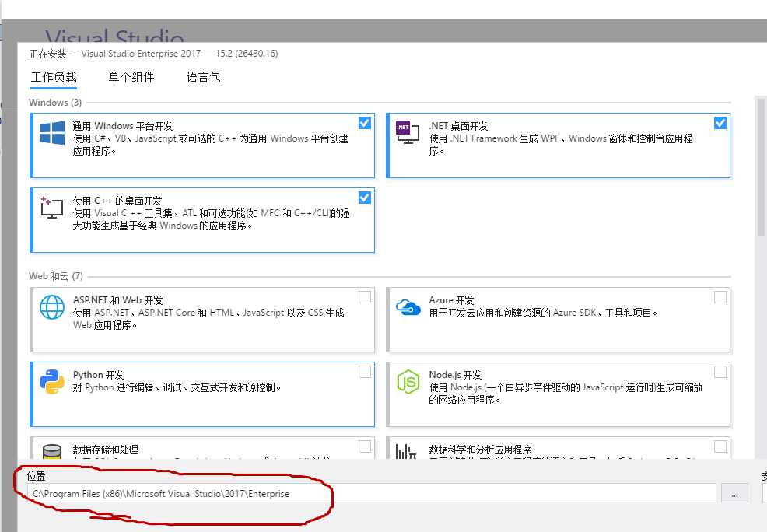Image resolution: width=767 pixels, height=532 pixels.
Task: Click the Node.js 开发 title text
Action: point(455,375)
